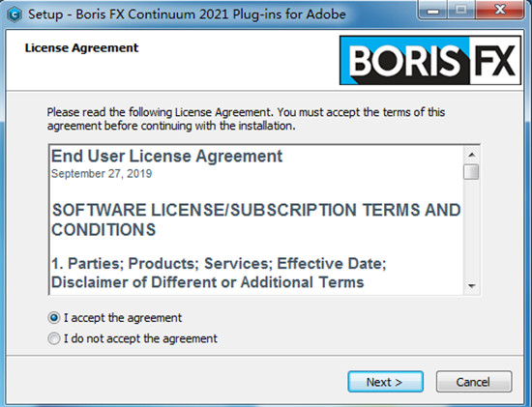Click the Boris FX logo banner
532x407 pixels.
click(430, 60)
